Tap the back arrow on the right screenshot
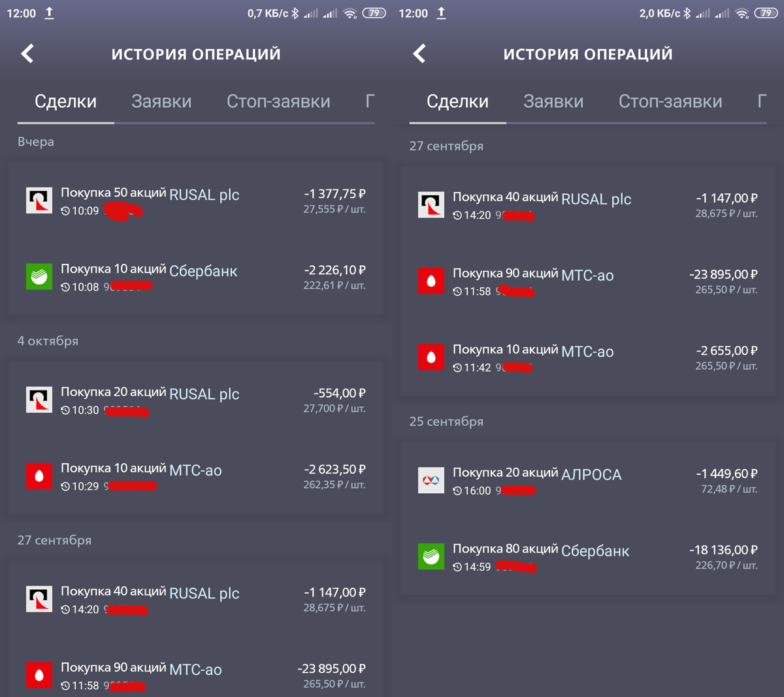The image size is (784, 697). [419, 54]
